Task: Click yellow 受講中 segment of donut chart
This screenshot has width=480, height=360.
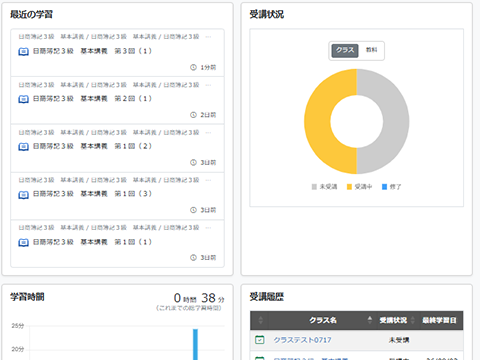Action: (x=317, y=122)
